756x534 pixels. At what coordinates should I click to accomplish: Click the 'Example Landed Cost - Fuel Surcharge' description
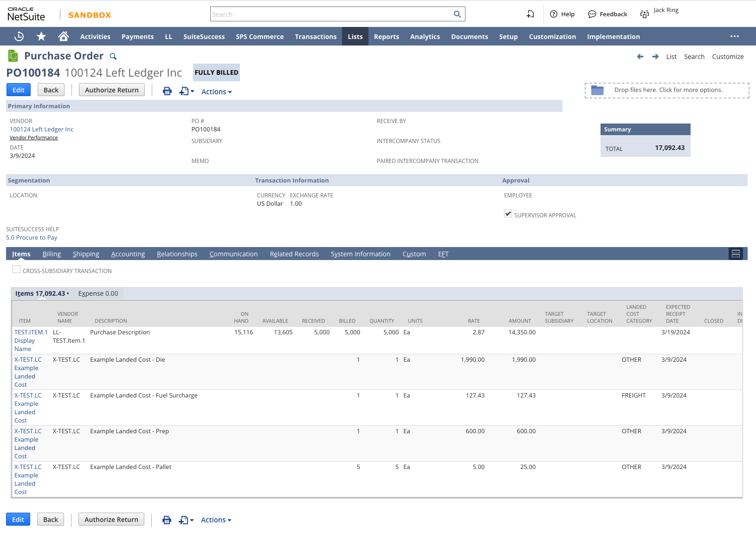[x=144, y=396]
